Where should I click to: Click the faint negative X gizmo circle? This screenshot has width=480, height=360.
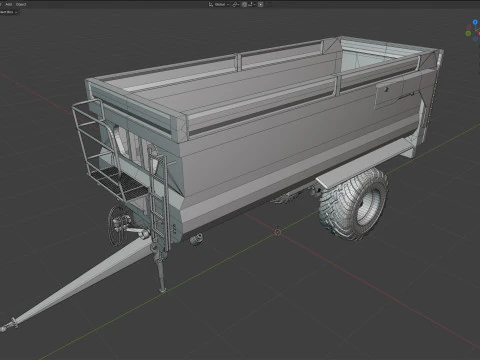click(469, 27)
